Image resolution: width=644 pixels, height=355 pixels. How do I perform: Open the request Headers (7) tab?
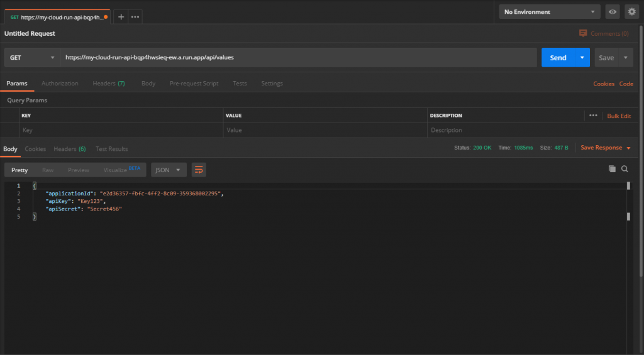click(109, 84)
